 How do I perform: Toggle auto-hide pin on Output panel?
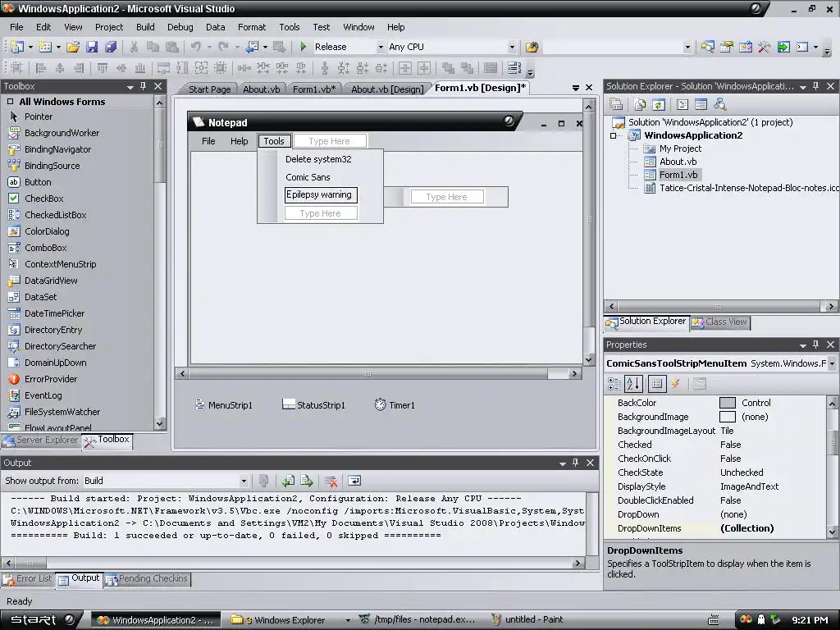(x=576, y=463)
